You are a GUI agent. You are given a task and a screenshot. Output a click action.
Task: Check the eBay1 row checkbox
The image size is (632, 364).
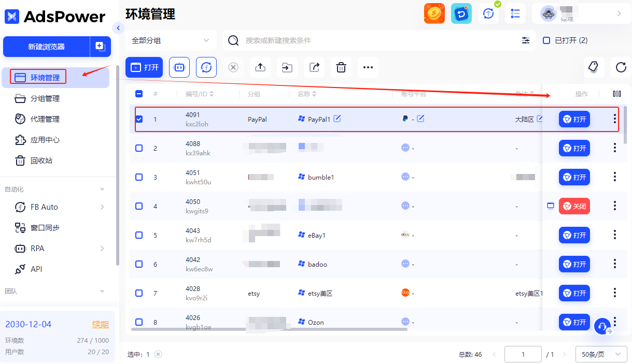tap(139, 235)
